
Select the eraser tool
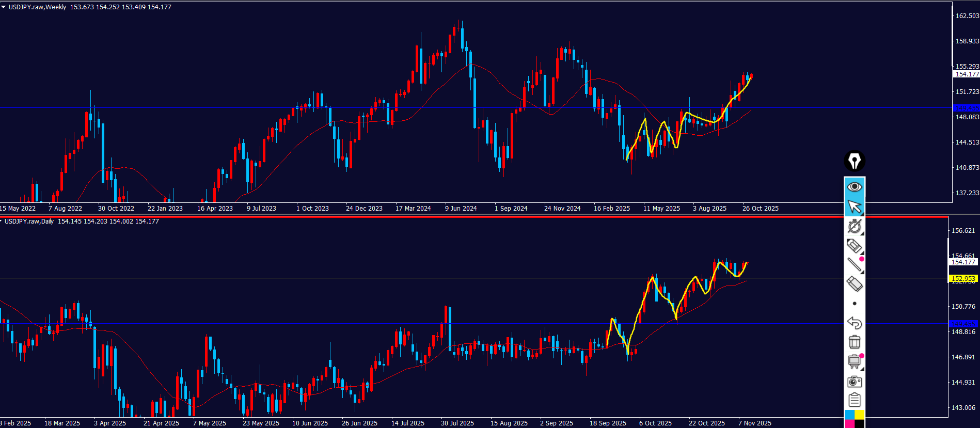854,283
